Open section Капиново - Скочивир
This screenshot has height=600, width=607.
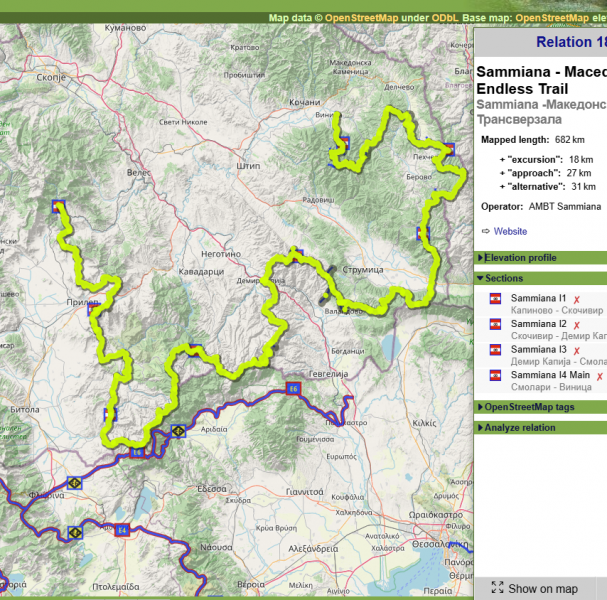point(557,310)
